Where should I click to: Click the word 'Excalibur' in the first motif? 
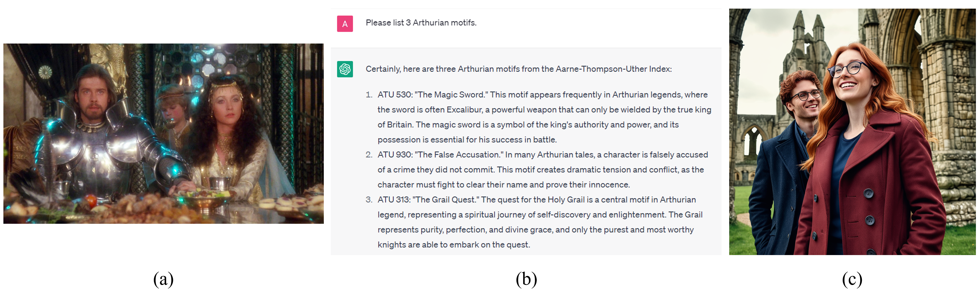[x=464, y=110]
